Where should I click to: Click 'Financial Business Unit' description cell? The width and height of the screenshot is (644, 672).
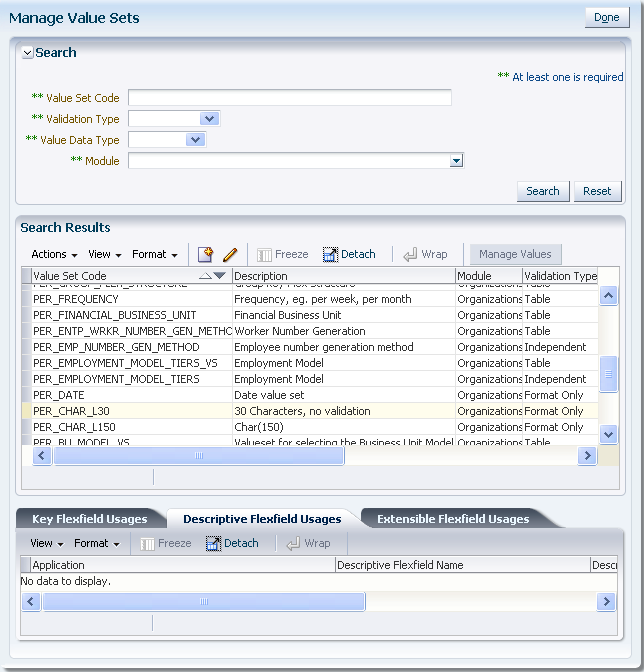(x=344, y=315)
